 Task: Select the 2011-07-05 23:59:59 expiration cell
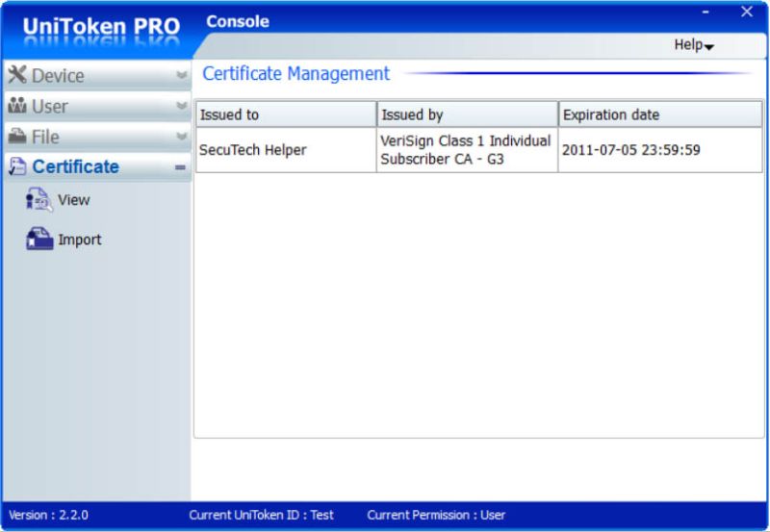click(x=660, y=150)
